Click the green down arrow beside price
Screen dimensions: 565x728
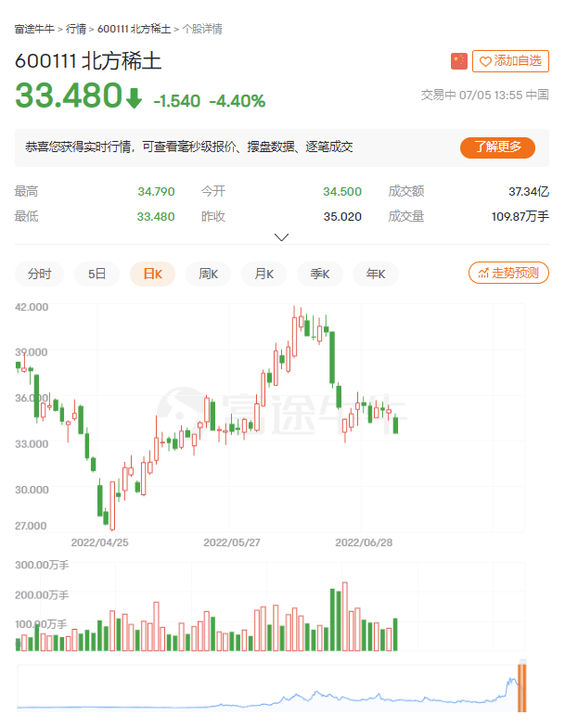pos(135,98)
